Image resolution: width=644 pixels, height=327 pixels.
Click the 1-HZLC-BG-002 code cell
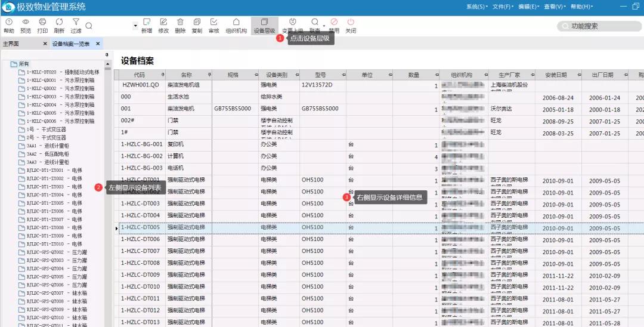tap(142, 156)
